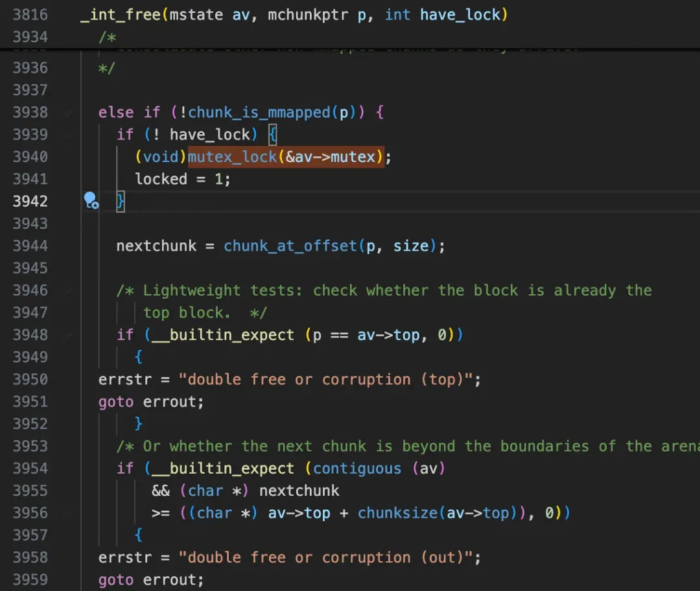Click "goto errout;" on line 3959
The image size is (700, 591).
151,580
